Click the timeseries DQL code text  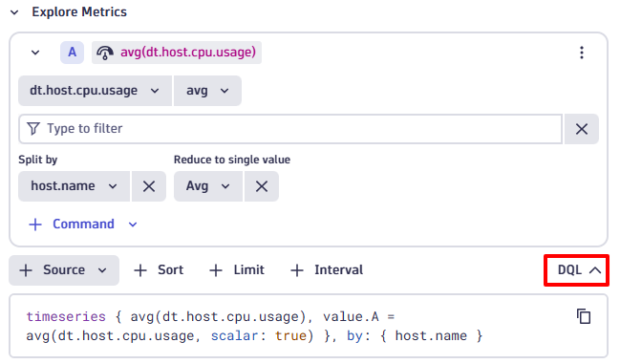(x=254, y=327)
